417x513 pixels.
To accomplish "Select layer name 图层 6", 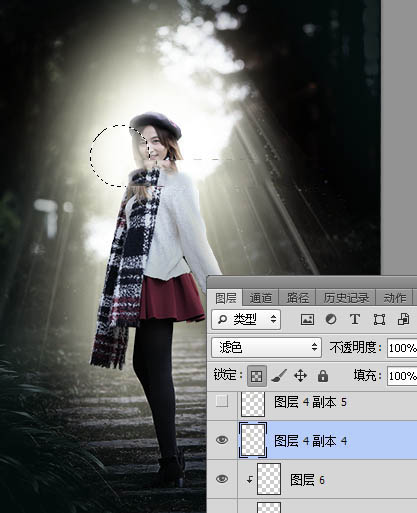I will [307, 480].
